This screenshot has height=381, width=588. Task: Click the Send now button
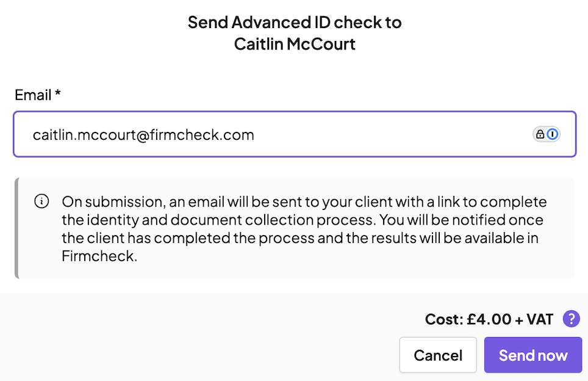532,355
